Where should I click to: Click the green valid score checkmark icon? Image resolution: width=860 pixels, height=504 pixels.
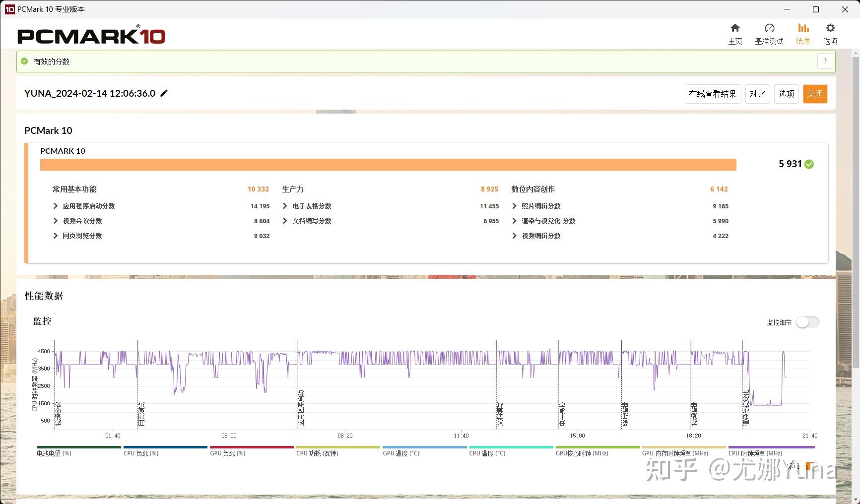[24, 62]
